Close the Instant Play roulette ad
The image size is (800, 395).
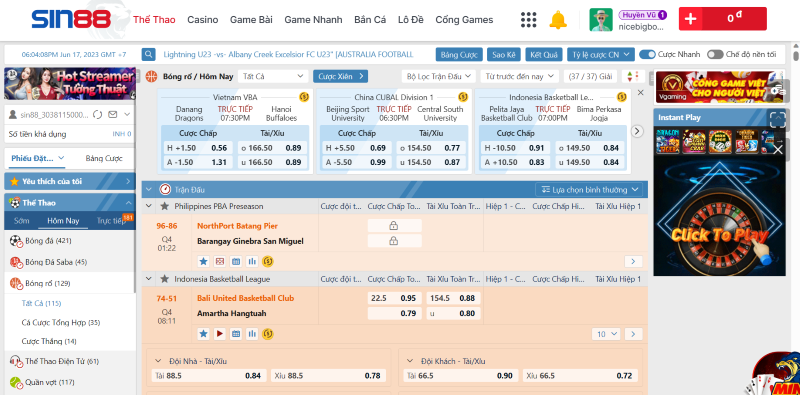click(x=778, y=150)
